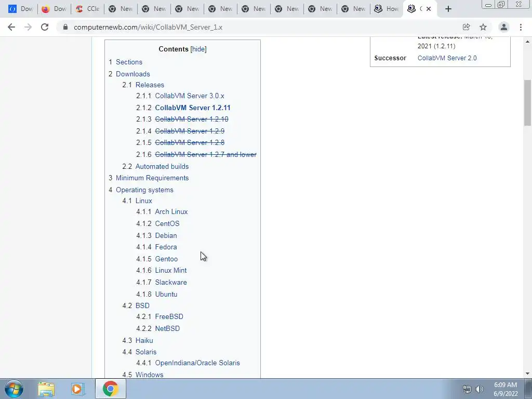
Task: Switch to the first 'Dow' tab
Action: pyautogui.click(x=20, y=9)
